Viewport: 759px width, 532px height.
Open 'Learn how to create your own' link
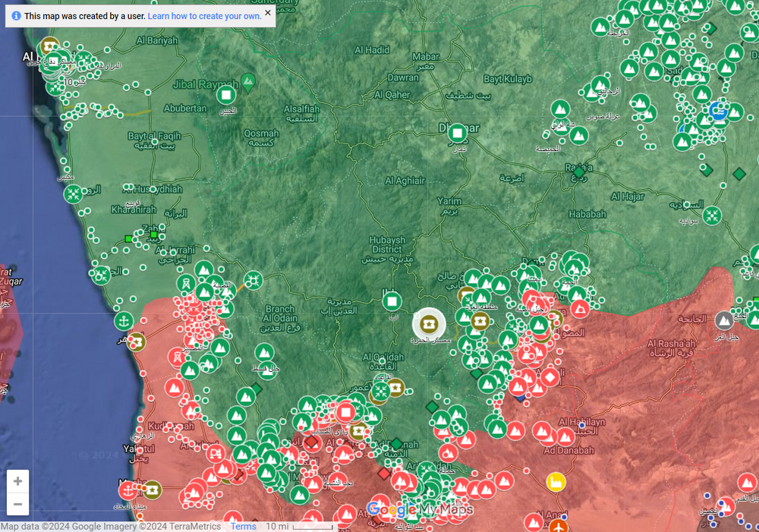204,16
